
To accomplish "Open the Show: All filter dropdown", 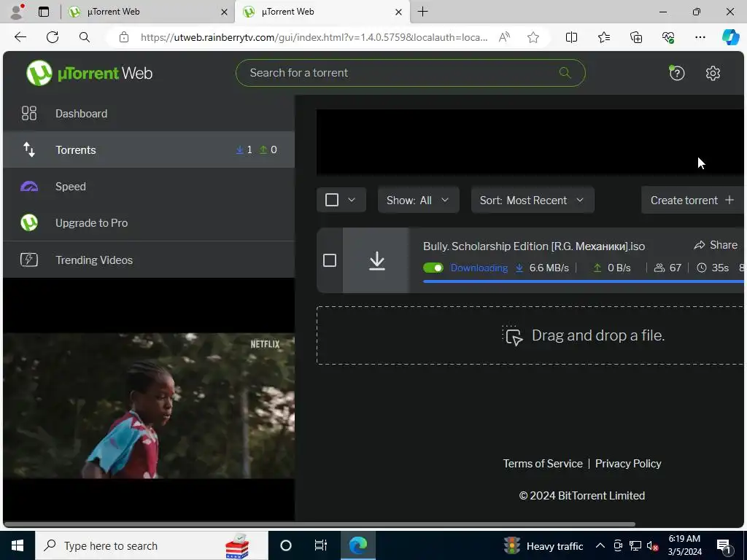I will pyautogui.click(x=418, y=200).
